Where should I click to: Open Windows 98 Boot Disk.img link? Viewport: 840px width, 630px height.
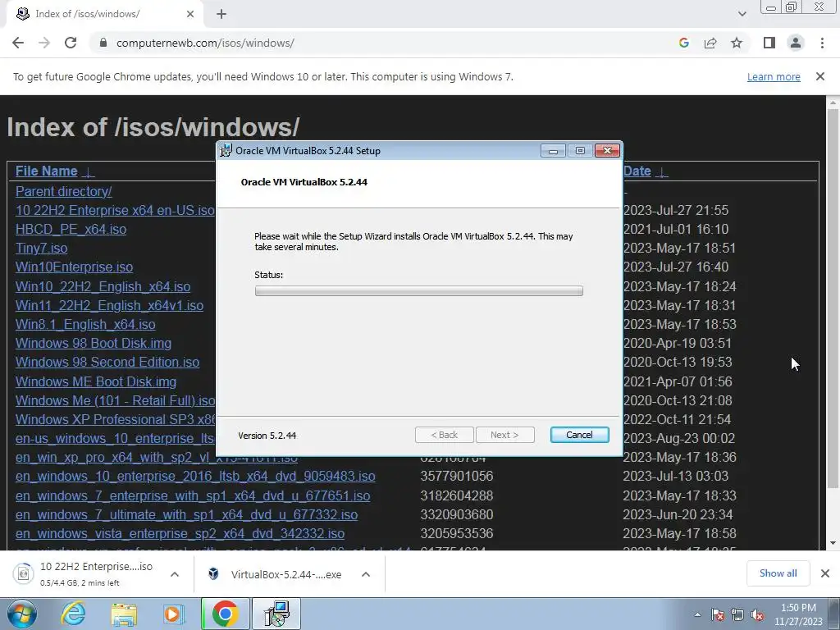[94, 343]
